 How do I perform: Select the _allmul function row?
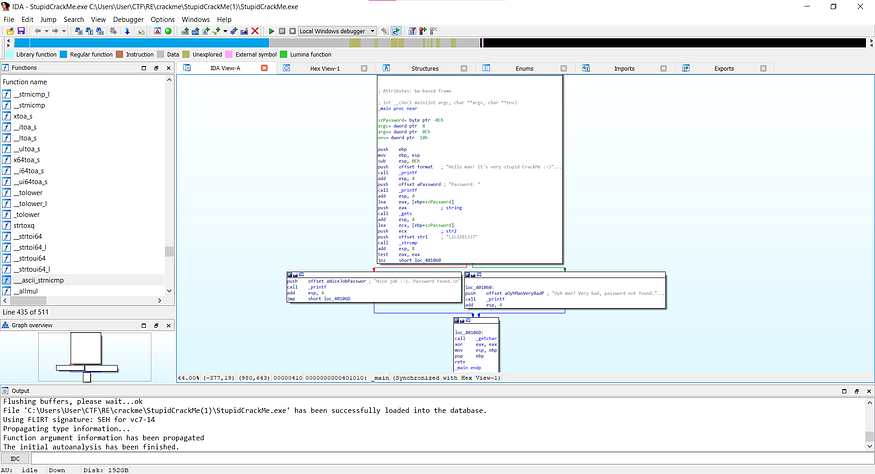coord(83,291)
